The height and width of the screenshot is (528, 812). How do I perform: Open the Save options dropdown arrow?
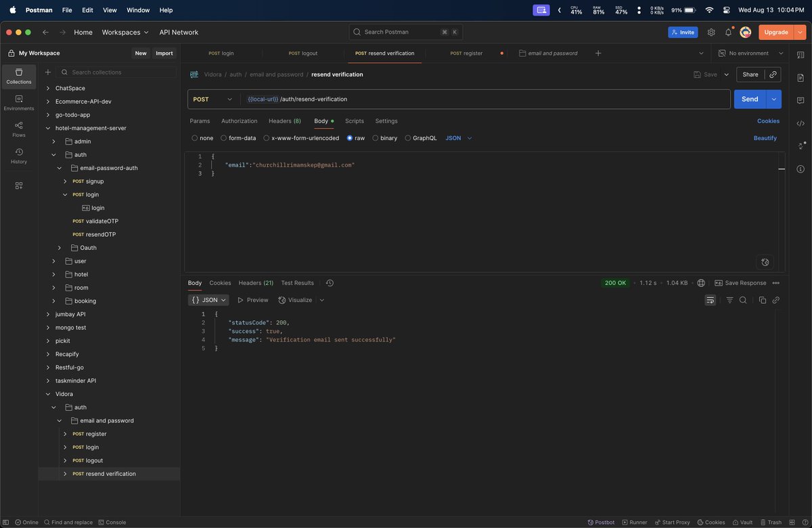click(x=727, y=74)
